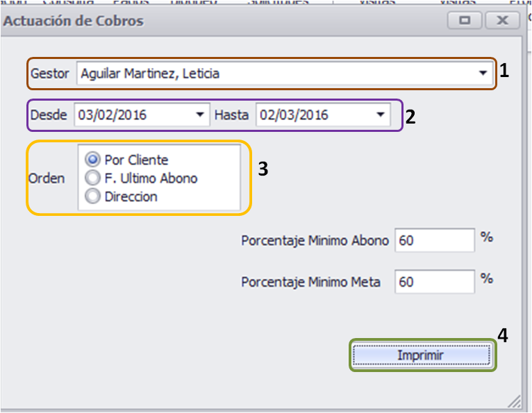Click the Desde label

[x=49, y=115]
